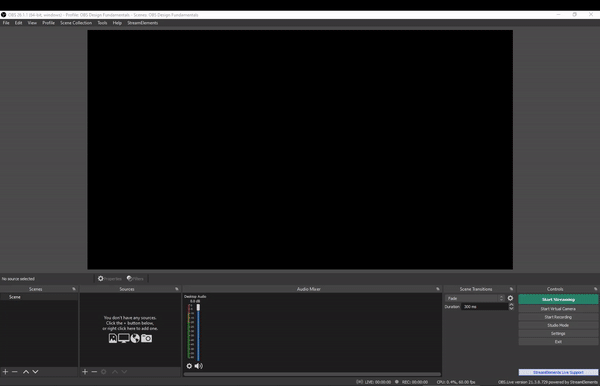The height and width of the screenshot is (386, 600).
Task: Adjust the Desktop Audio volume slider
Action: pyautogui.click(x=198, y=332)
